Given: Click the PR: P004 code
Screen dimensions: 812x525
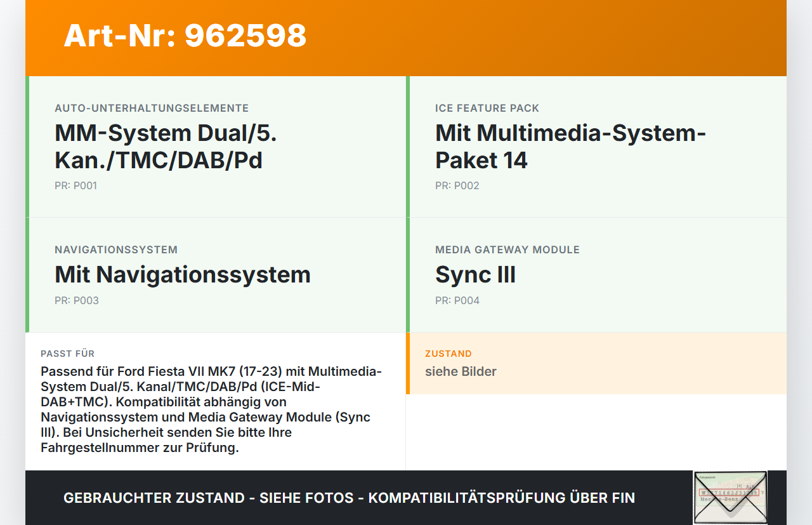Looking at the screenshot, I should click(x=457, y=301).
